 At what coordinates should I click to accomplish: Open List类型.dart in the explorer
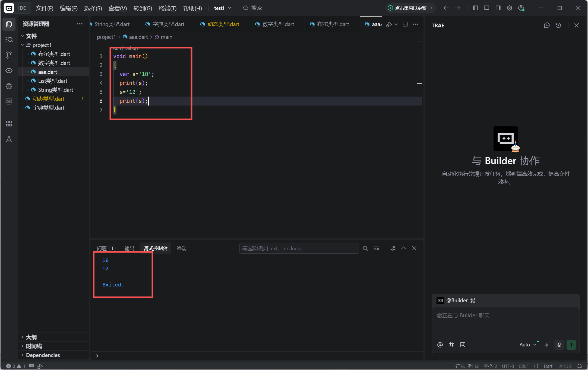53,81
